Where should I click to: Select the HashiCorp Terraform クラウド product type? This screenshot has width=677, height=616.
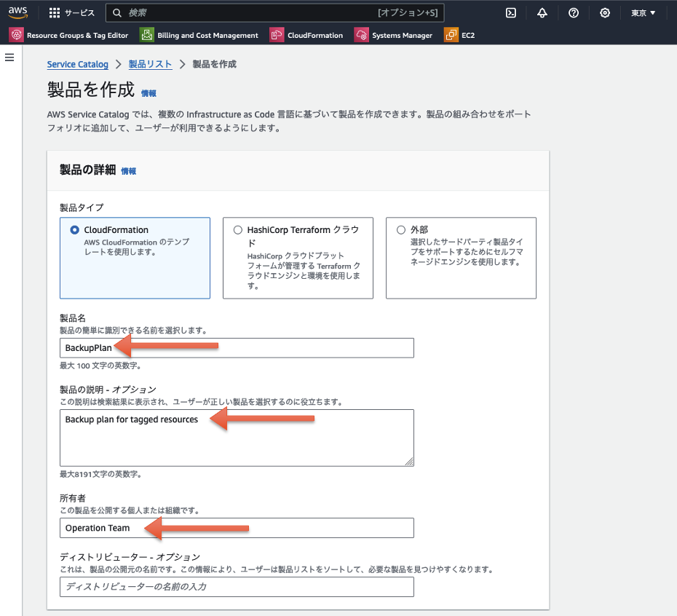(x=238, y=229)
